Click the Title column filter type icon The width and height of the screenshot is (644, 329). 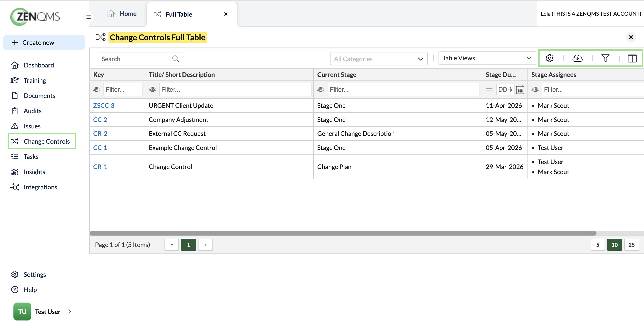[152, 89]
